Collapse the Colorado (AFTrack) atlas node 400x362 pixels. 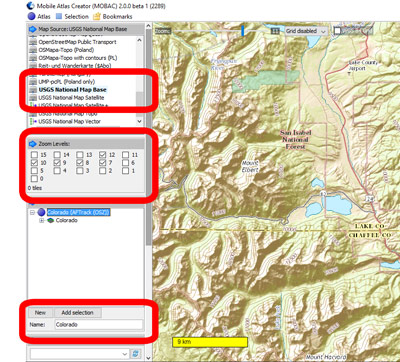32,212
